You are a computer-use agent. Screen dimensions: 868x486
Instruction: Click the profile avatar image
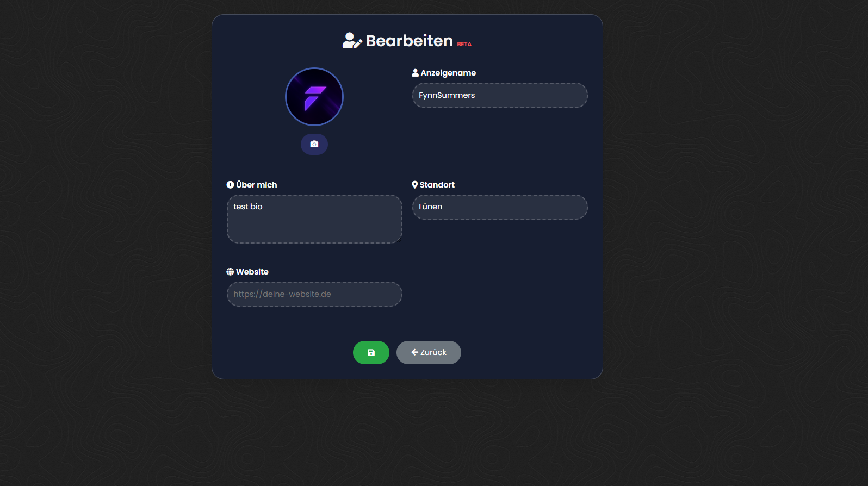(314, 97)
